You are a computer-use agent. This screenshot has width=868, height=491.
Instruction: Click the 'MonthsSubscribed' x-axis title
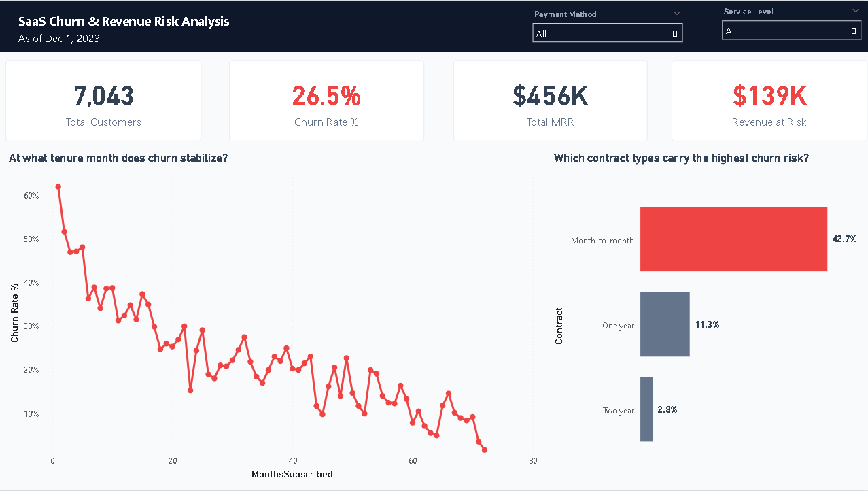[292, 474]
